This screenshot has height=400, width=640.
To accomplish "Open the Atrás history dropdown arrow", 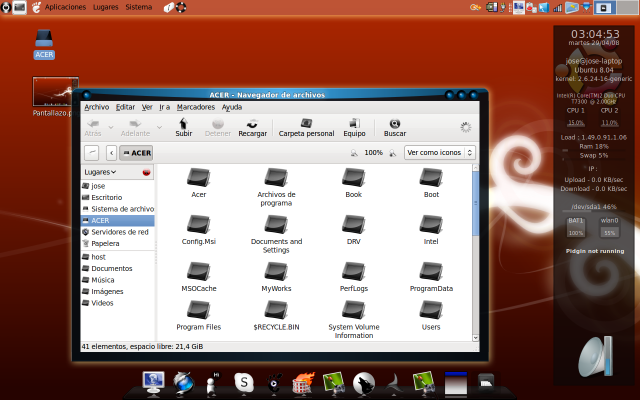I will click(x=111, y=127).
